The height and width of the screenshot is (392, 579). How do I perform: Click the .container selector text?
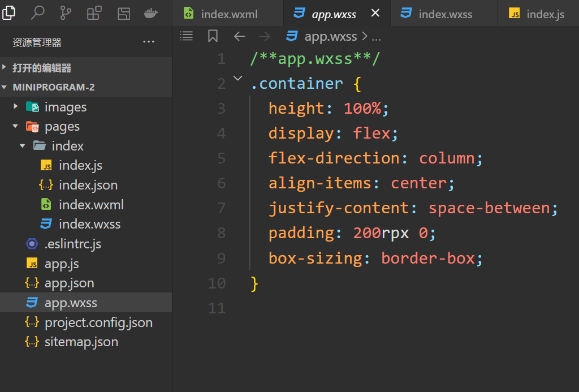pyautogui.click(x=296, y=84)
